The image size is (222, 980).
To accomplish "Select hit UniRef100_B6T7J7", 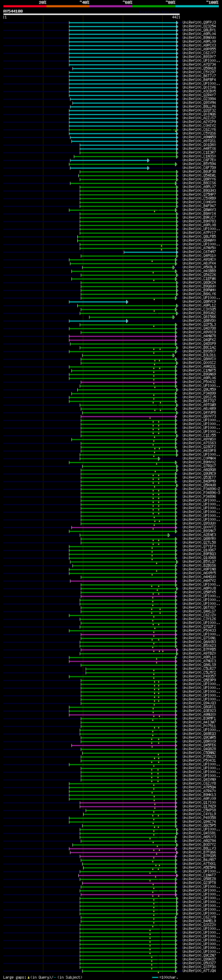I will pyautogui.click(x=199, y=76).
